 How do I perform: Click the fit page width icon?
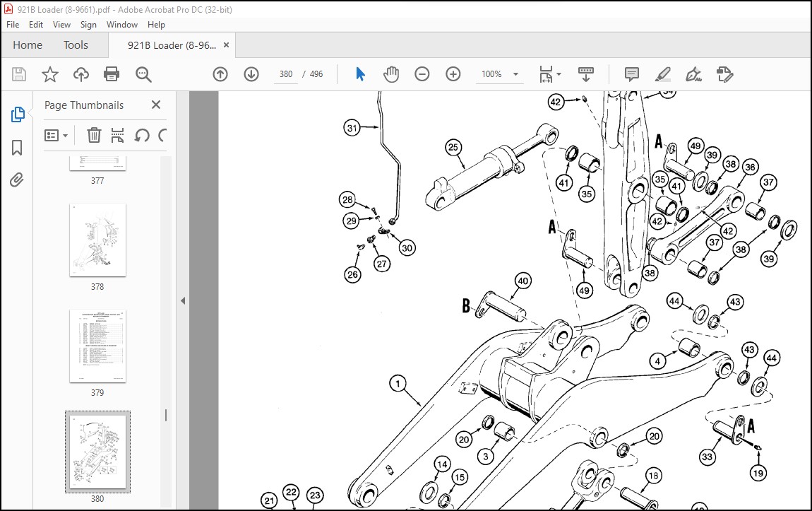[x=546, y=74]
